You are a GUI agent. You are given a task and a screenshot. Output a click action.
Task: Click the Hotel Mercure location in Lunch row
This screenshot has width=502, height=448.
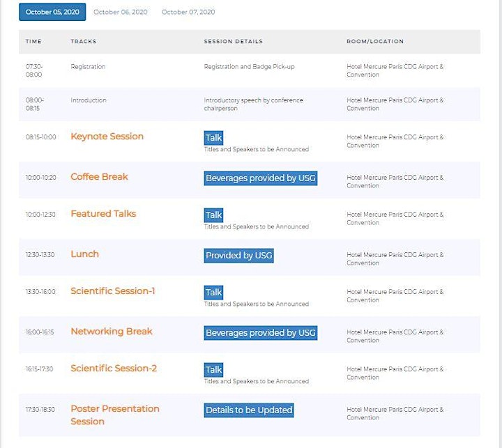pos(395,259)
